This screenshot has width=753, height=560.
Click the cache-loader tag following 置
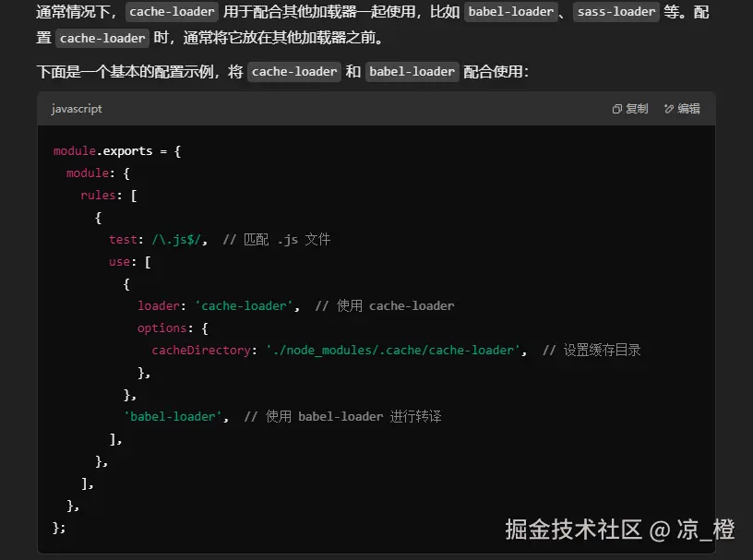(x=102, y=38)
